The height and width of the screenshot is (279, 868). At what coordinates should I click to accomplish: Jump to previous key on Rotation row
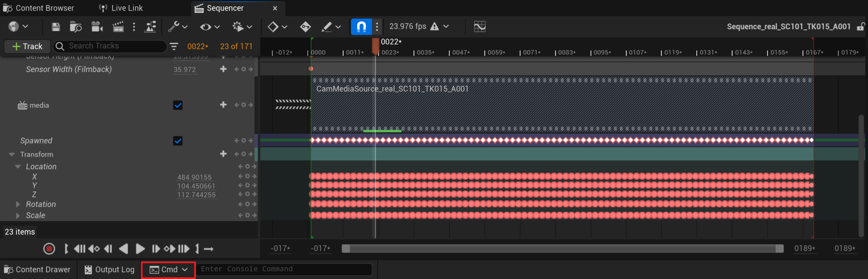click(240, 204)
